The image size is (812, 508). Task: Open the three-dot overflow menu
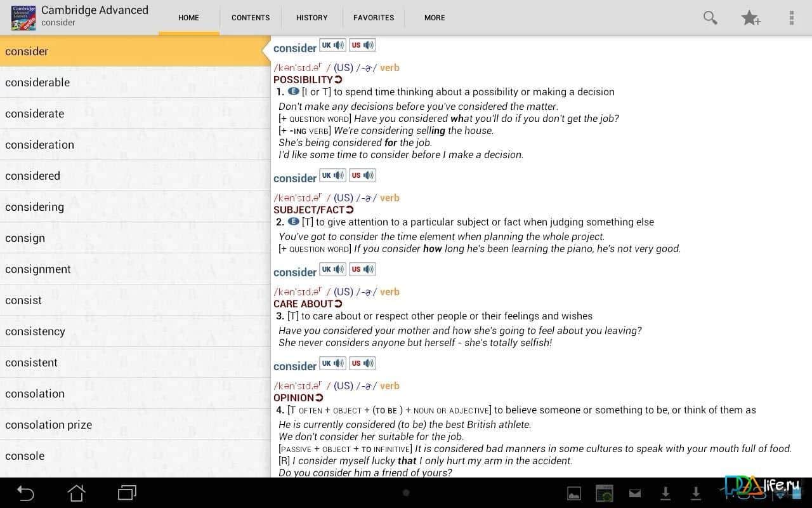coord(791,18)
